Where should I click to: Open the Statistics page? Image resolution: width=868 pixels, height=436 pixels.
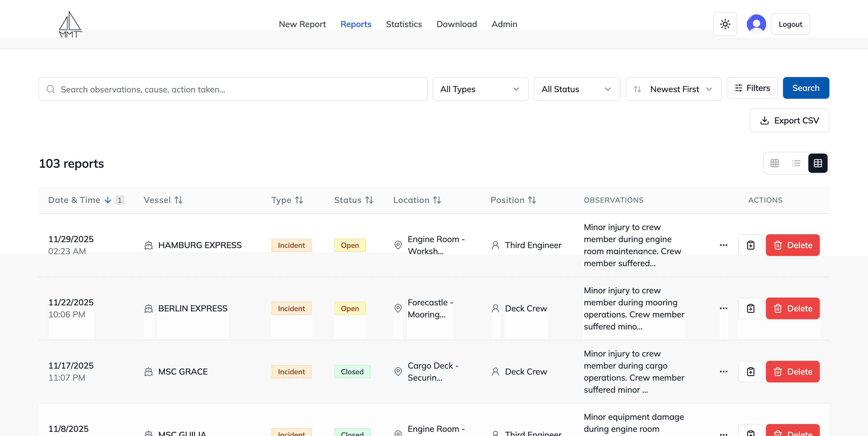pos(404,24)
